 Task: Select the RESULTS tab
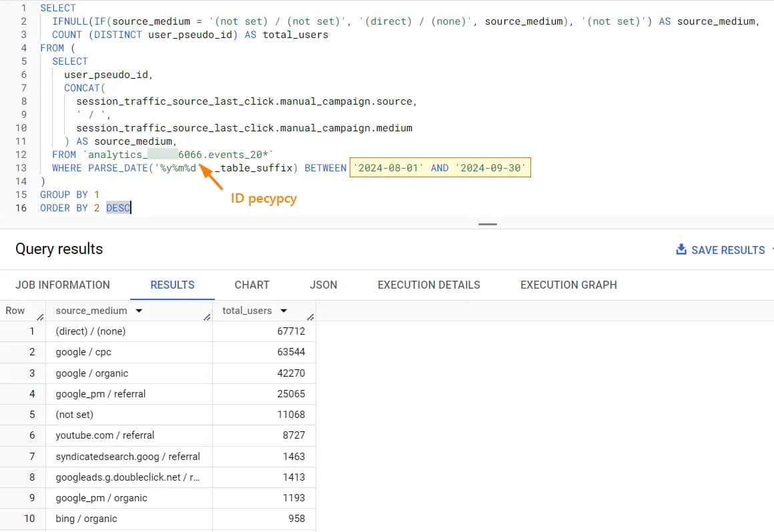[172, 285]
